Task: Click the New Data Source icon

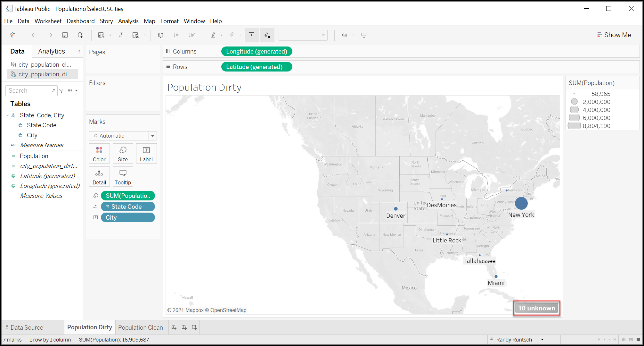Action: [x=80, y=35]
